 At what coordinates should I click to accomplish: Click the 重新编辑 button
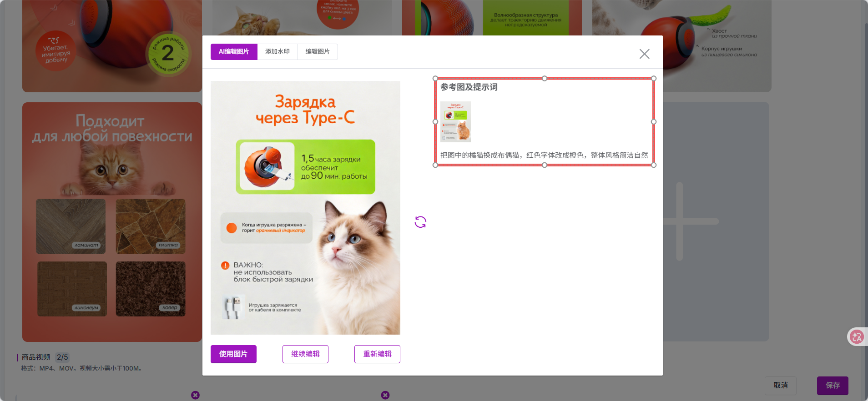pos(377,354)
